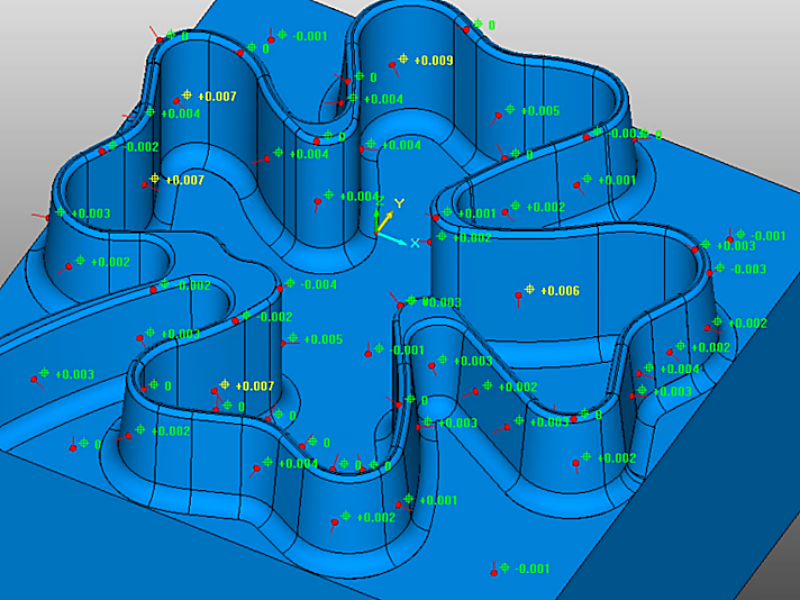Click the yellow crosshair marker beside +0.009
Viewport: 800px width, 600px height.
(x=403, y=59)
